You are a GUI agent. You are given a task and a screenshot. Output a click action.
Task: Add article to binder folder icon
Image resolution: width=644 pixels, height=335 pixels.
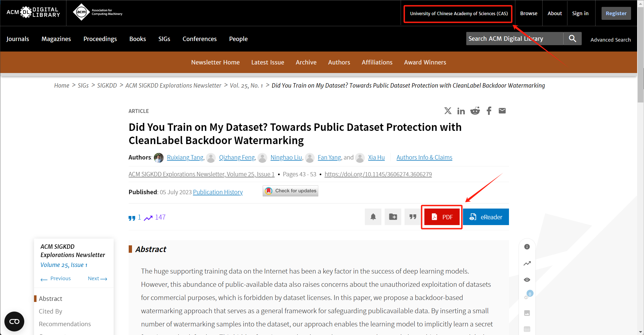coord(393,217)
